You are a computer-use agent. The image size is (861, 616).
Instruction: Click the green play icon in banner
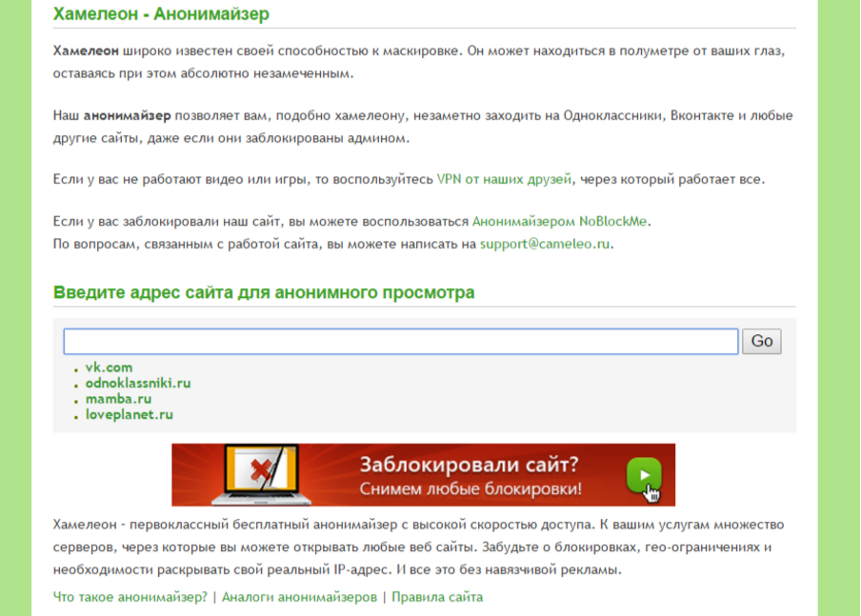point(644,475)
